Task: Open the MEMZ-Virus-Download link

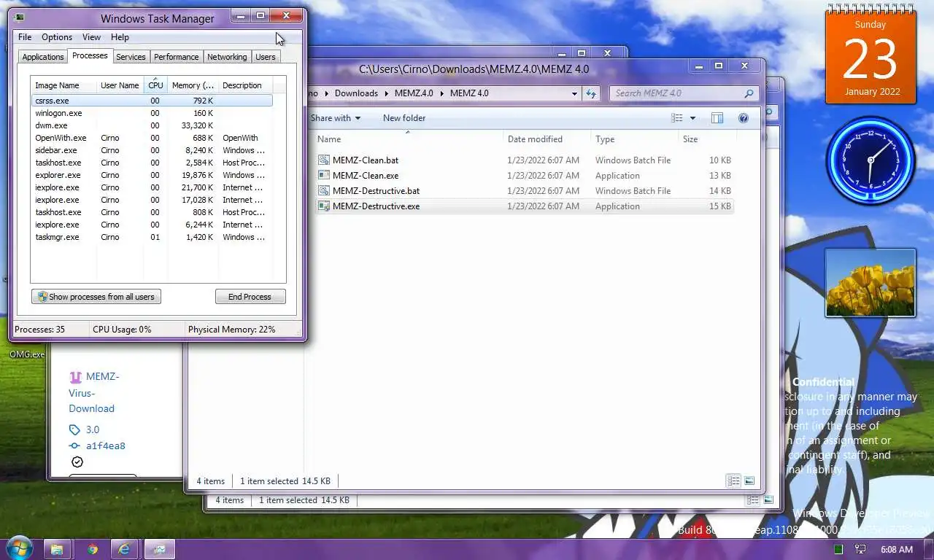Action: (93, 392)
